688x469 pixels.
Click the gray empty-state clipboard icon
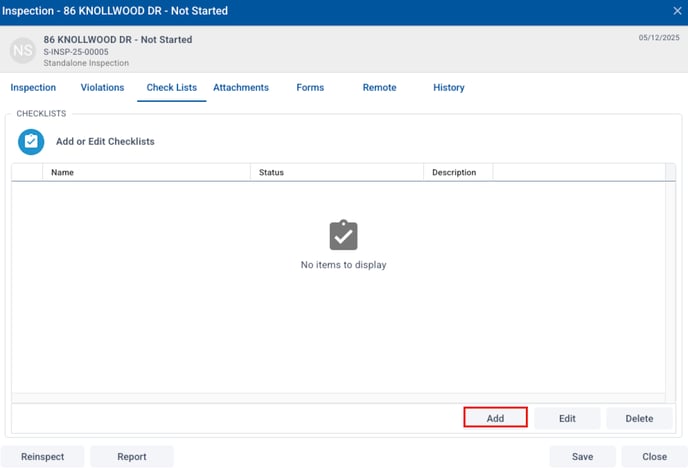click(x=343, y=236)
